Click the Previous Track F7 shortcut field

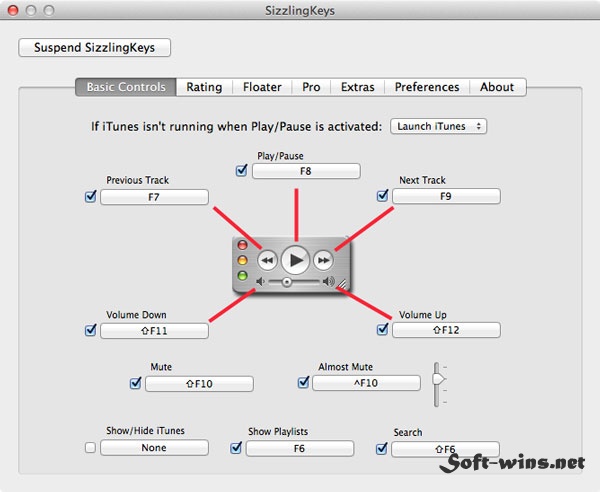[x=154, y=197]
